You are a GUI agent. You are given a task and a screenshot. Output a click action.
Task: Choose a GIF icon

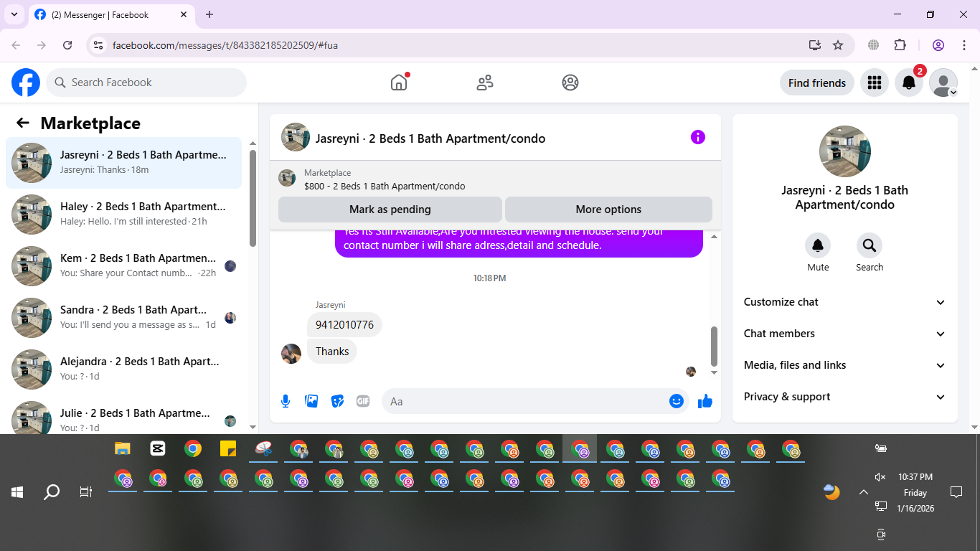[x=363, y=401]
